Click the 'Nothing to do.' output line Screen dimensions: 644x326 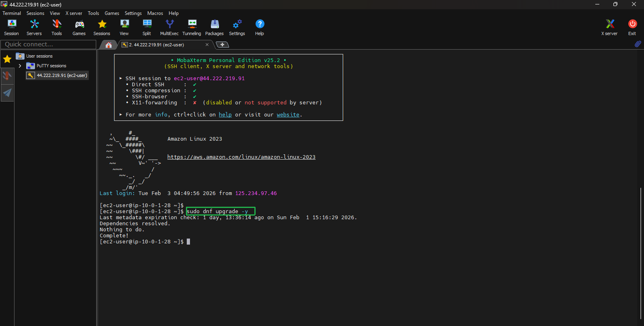click(x=122, y=230)
